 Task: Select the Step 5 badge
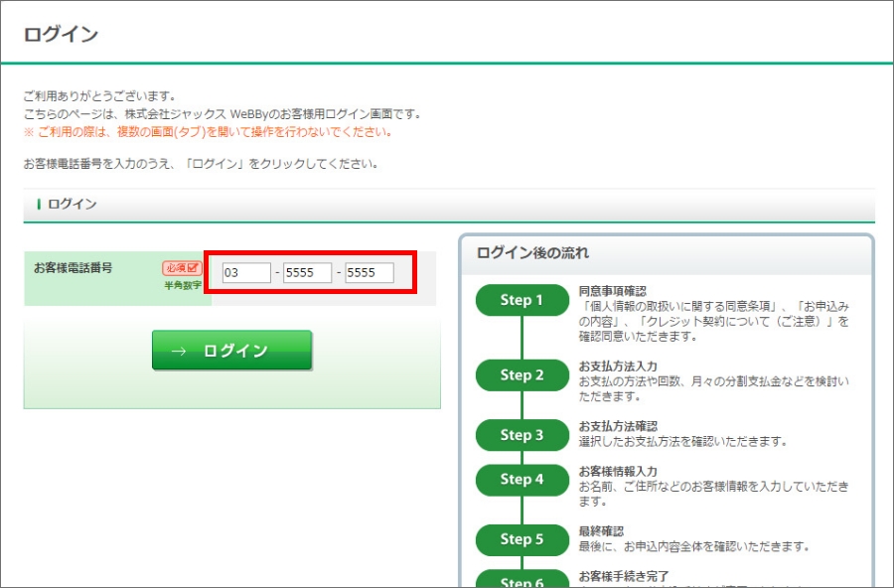point(521,538)
